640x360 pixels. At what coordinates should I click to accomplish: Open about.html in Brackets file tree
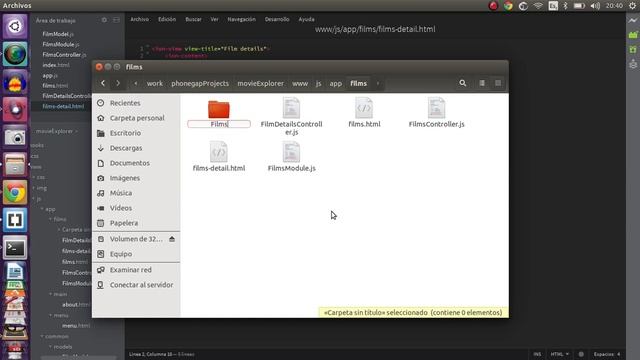(x=76, y=304)
